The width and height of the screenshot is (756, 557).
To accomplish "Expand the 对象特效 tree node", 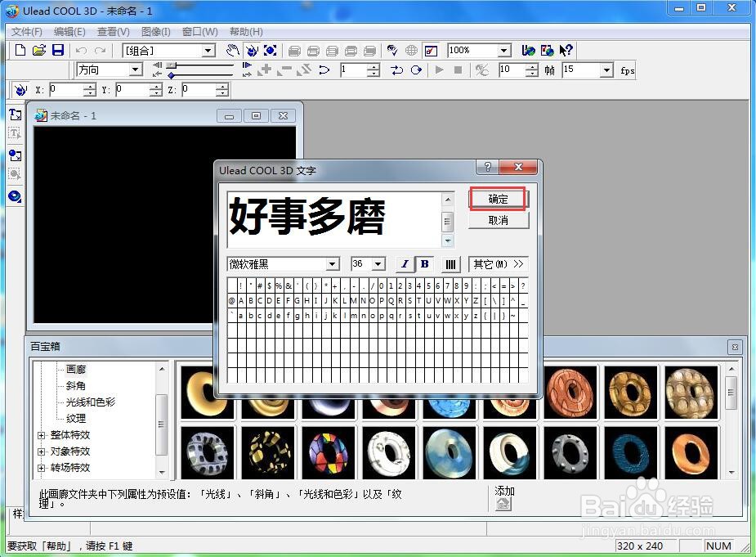I will click(42, 451).
